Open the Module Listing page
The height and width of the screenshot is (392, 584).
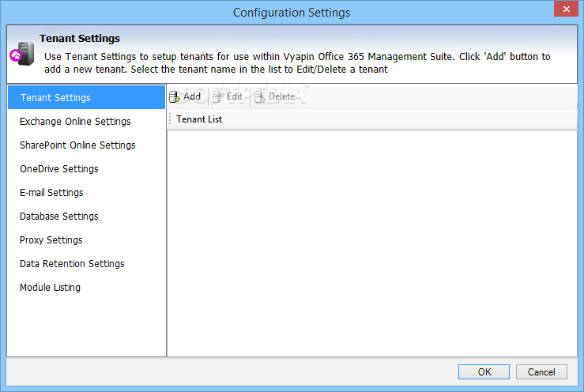pos(86,288)
